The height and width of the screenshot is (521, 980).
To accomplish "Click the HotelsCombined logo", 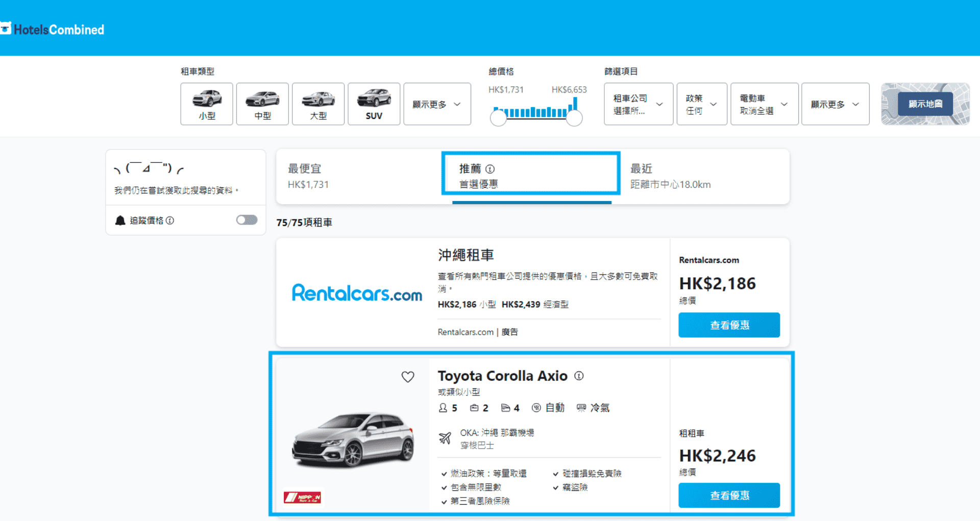I will pos(52,29).
